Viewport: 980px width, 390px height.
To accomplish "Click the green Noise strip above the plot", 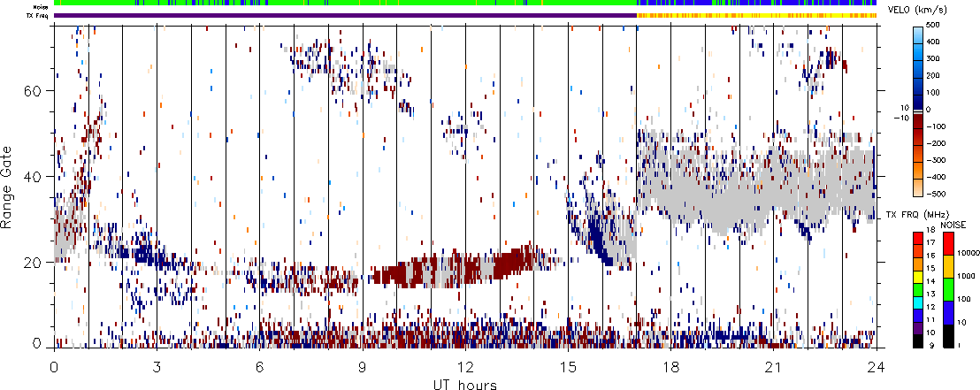I will tap(345, 4).
